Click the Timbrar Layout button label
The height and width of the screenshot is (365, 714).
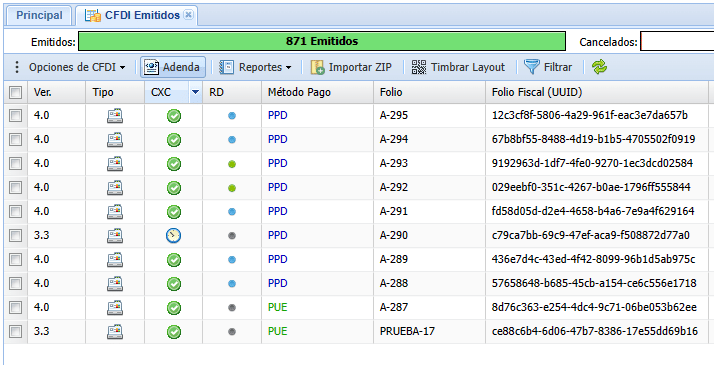[x=468, y=67]
